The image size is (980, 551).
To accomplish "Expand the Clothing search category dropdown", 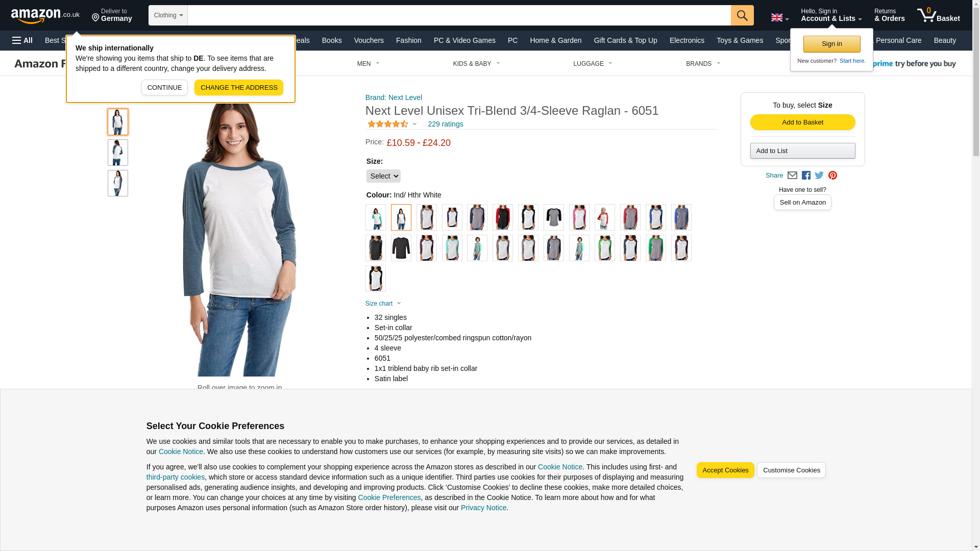I will tap(168, 15).
